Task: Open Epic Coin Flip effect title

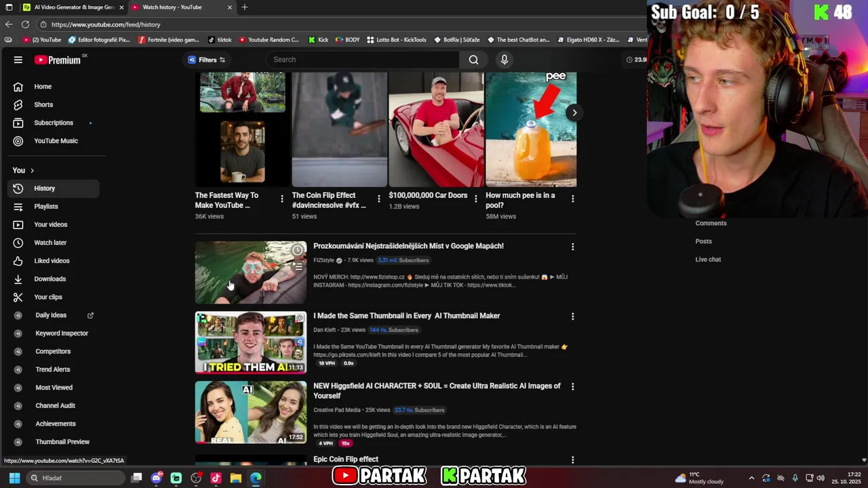Action: tap(346, 460)
